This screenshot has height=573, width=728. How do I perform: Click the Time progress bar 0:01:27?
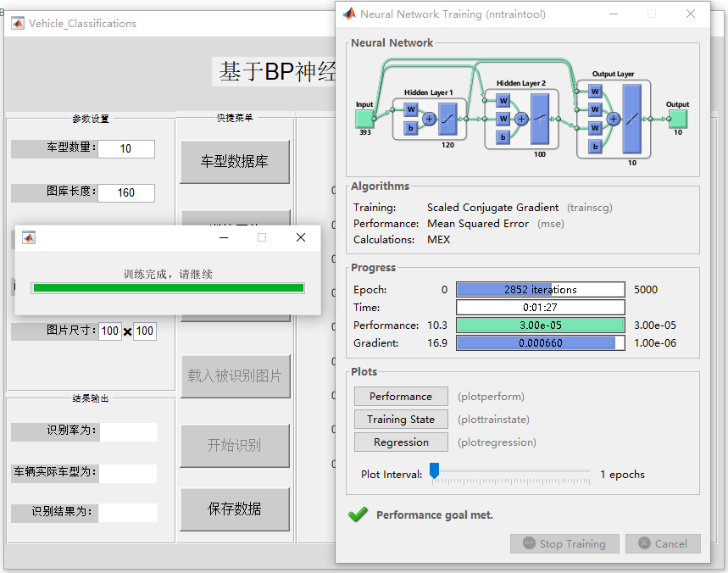point(541,308)
